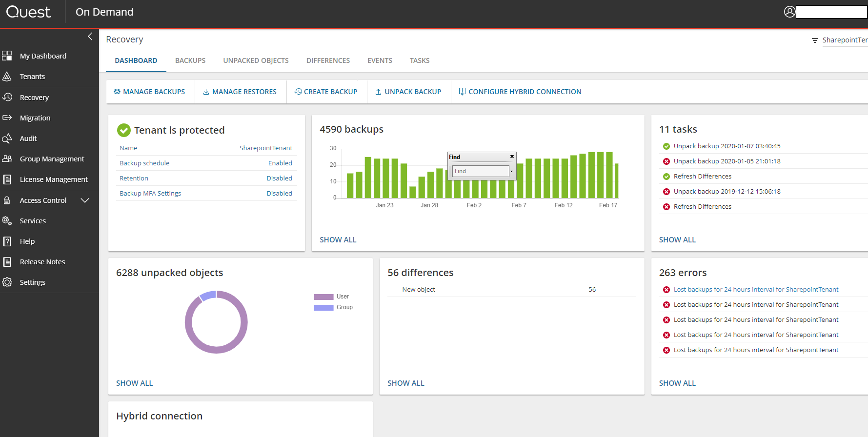Image resolution: width=868 pixels, height=437 pixels.
Task: Click the tenant filter icon
Action: point(814,40)
